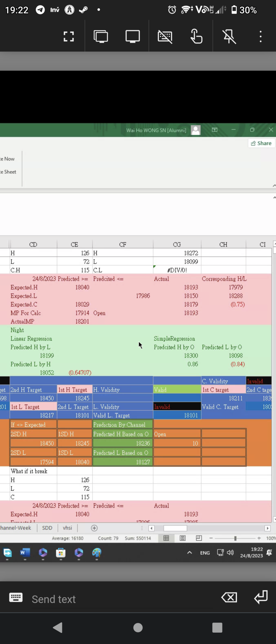Expand hidden system tray icons chevron
The width and height of the screenshot is (276, 644).
point(189,552)
